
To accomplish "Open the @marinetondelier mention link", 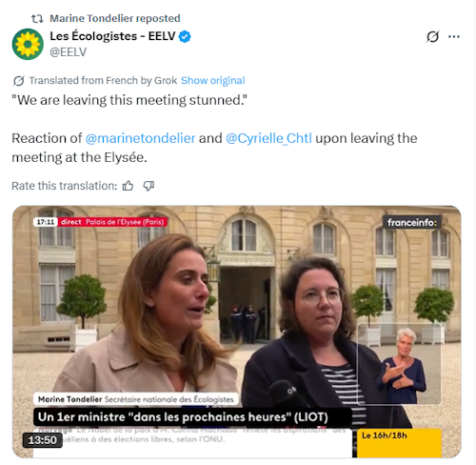I will pos(140,138).
